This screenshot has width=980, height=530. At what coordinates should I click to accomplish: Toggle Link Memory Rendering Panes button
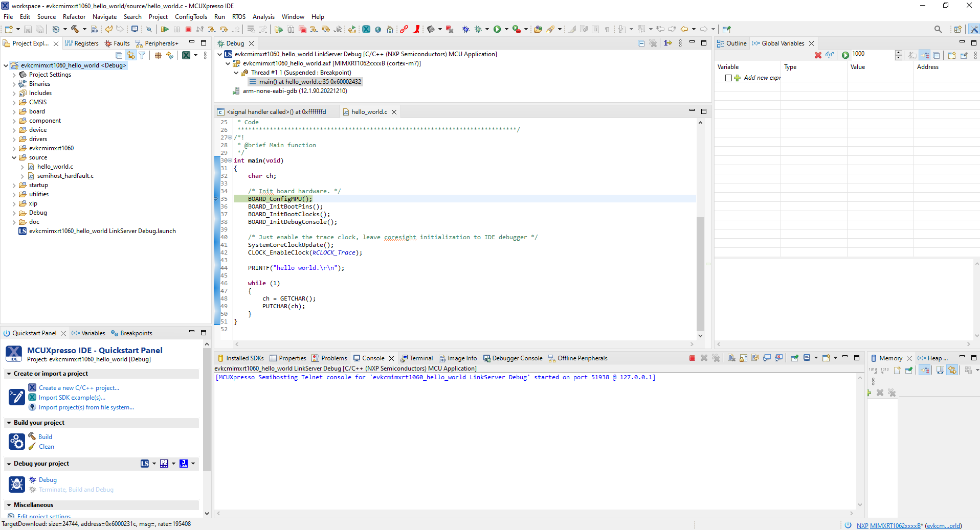point(952,371)
